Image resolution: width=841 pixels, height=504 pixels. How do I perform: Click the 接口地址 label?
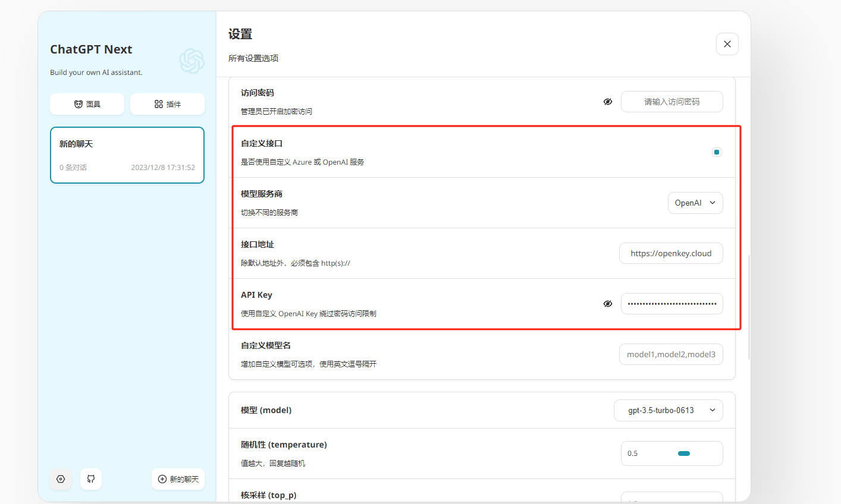pos(258,244)
